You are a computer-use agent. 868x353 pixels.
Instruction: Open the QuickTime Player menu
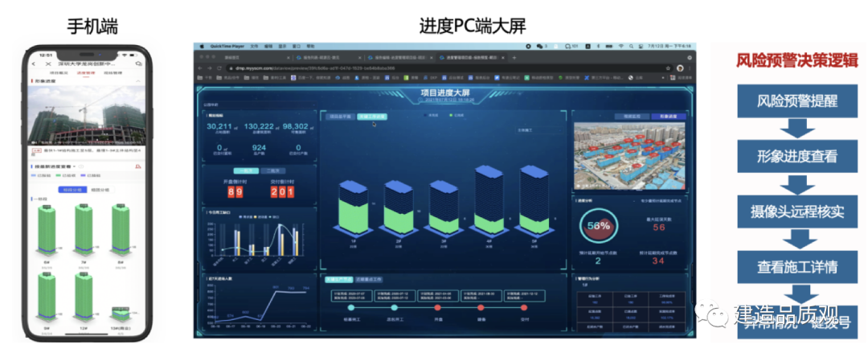coord(227,47)
